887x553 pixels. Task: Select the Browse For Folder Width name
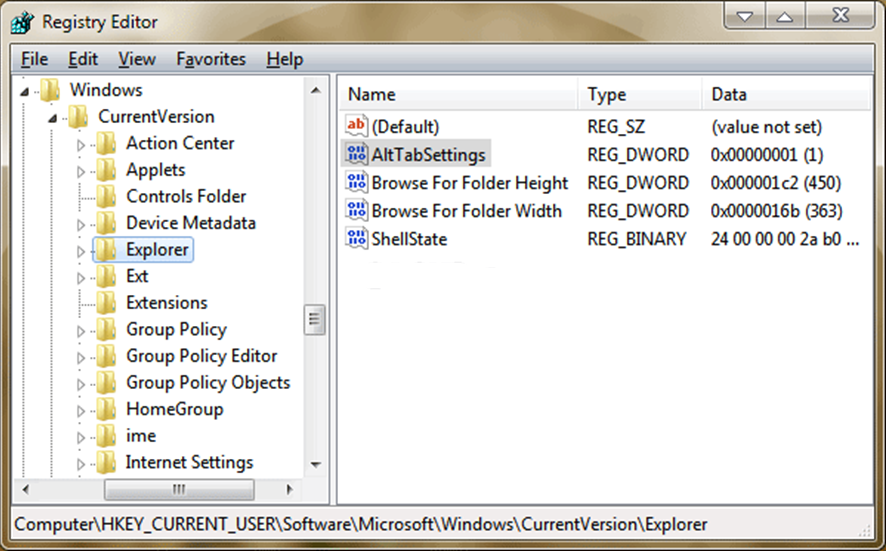[467, 211]
